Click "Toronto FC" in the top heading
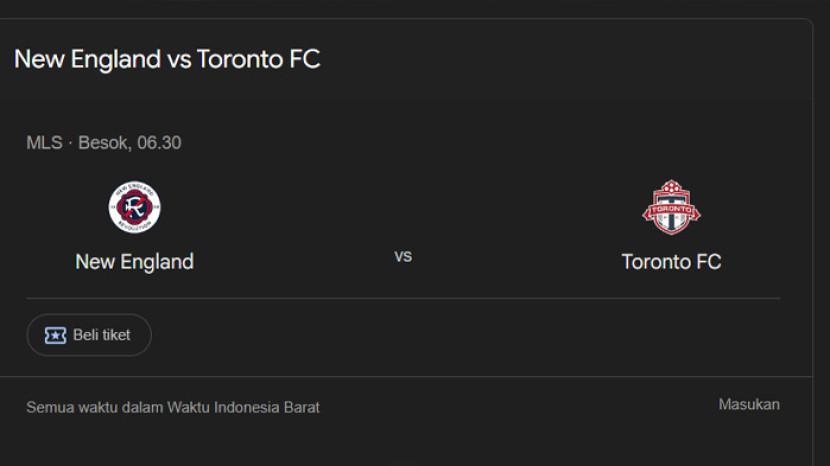830x466 pixels. click(258, 59)
